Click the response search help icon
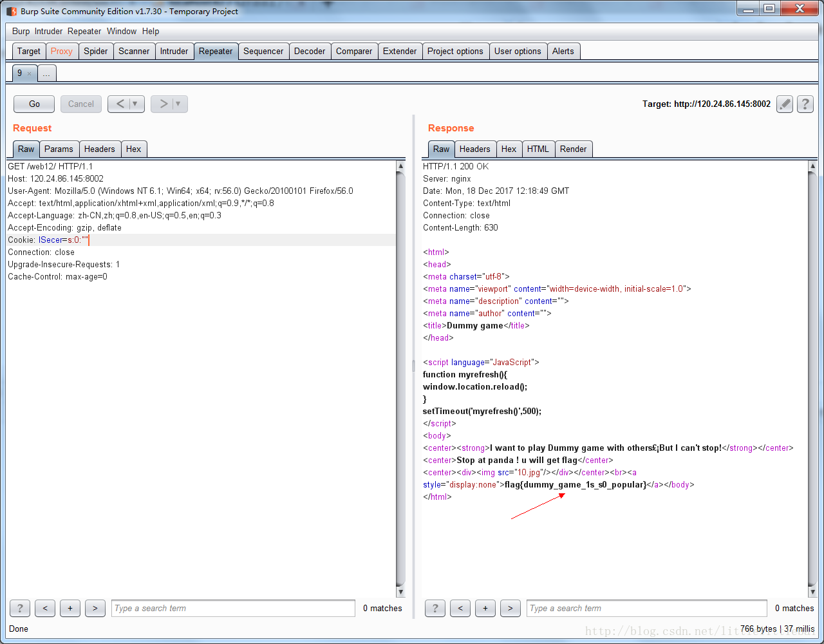The width and height of the screenshot is (824, 644). pyautogui.click(x=435, y=608)
